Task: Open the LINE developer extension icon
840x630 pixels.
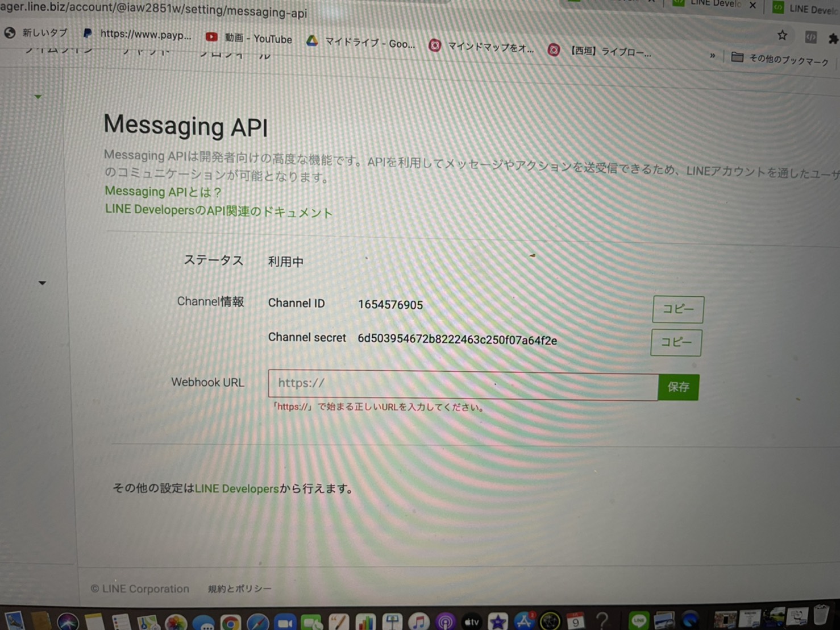Action: [811, 38]
